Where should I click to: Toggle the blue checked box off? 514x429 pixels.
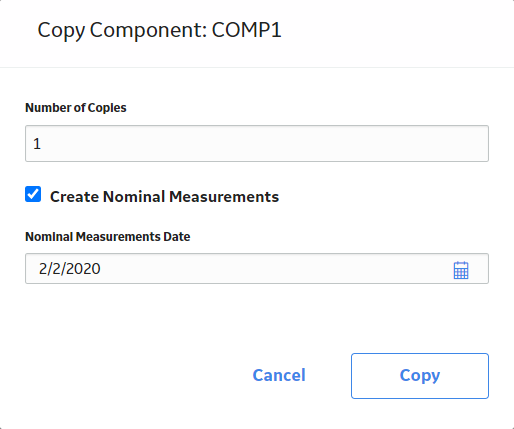[33, 194]
